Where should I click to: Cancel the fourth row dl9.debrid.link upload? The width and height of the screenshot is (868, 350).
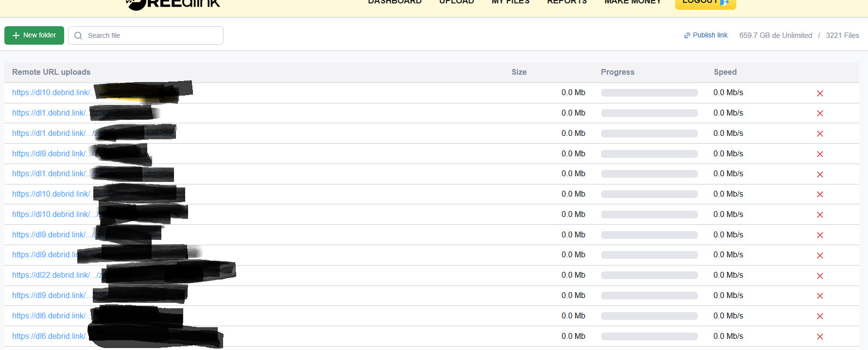820,154
